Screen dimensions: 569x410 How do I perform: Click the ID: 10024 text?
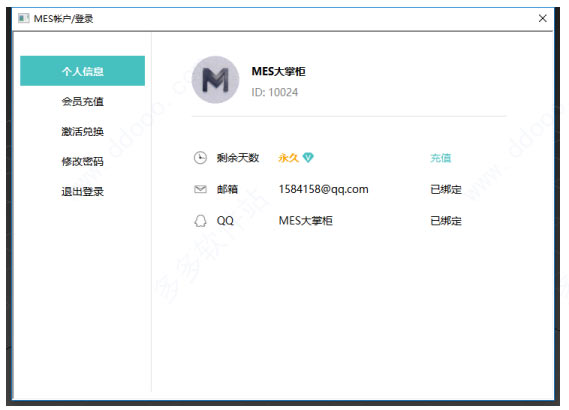click(x=275, y=92)
